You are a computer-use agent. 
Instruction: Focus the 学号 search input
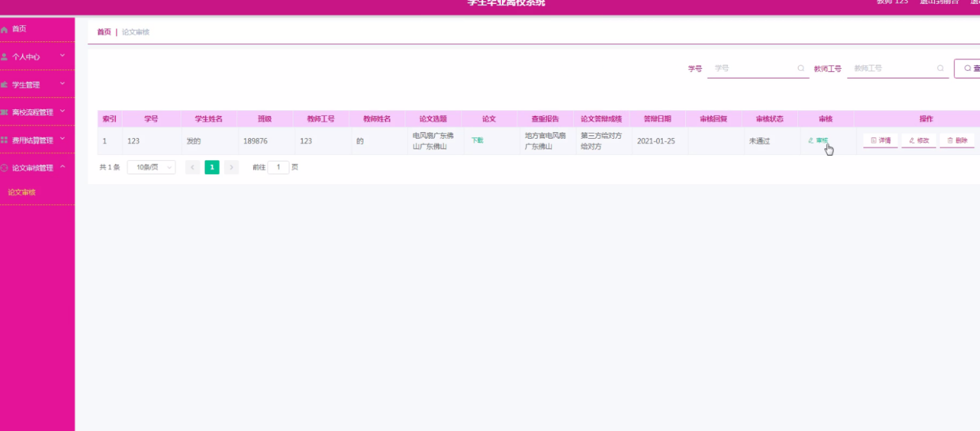click(758, 68)
